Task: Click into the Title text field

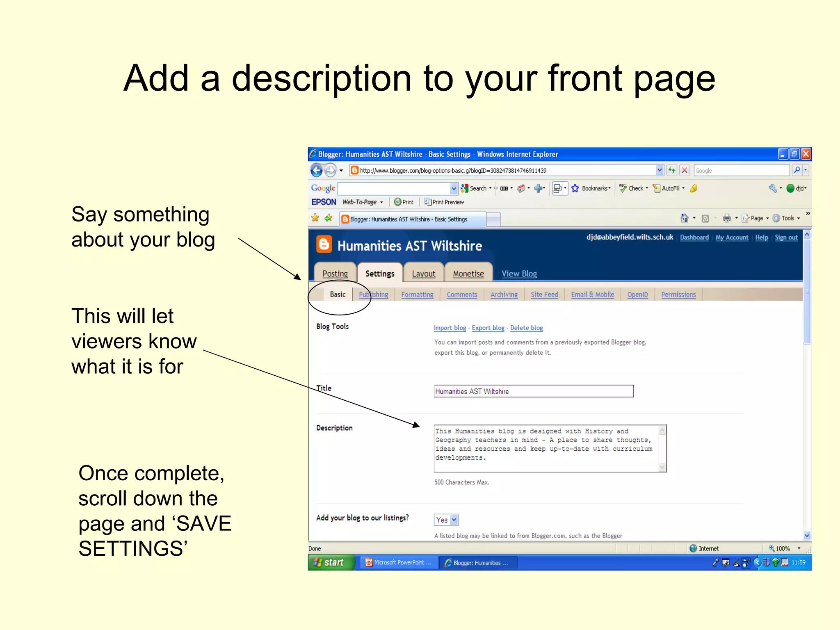Action: click(x=534, y=391)
